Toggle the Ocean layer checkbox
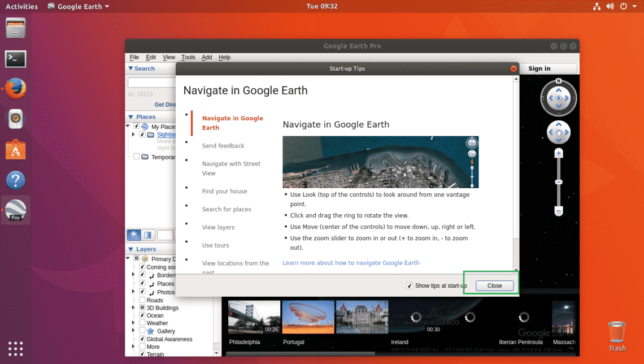The width and height of the screenshot is (644, 364). click(142, 315)
